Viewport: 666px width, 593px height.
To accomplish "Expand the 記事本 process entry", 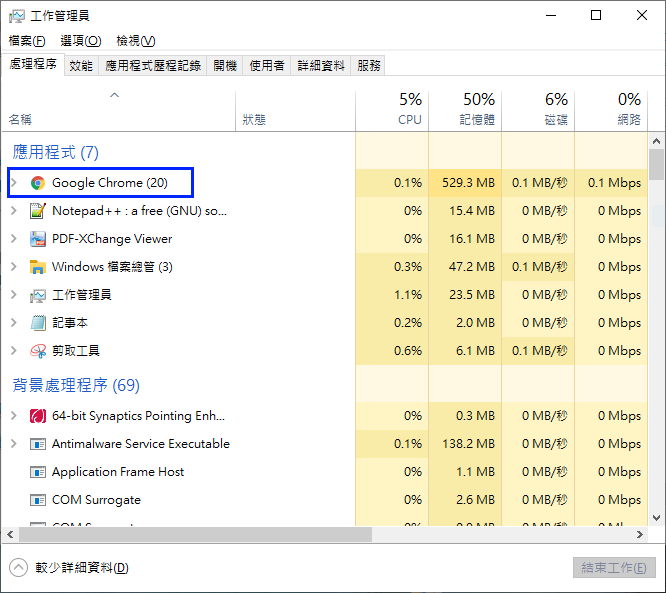I will click(14, 323).
